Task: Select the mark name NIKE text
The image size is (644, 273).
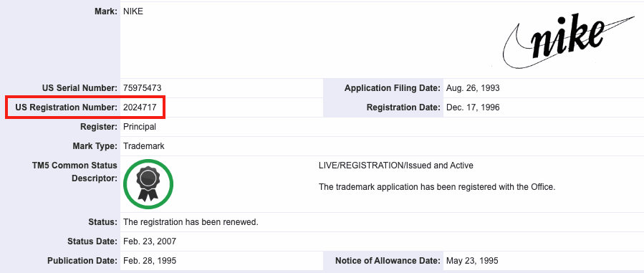Action: click(x=133, y=11)
